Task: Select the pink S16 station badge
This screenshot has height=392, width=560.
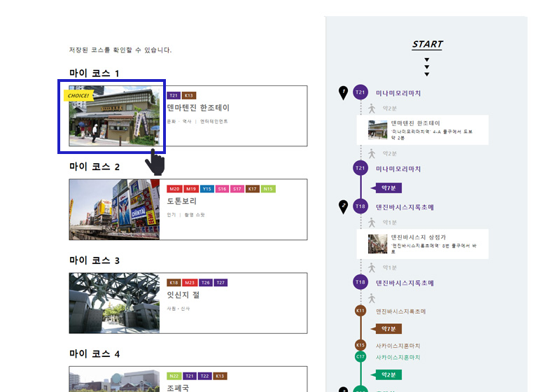Action: click(222, 189)
